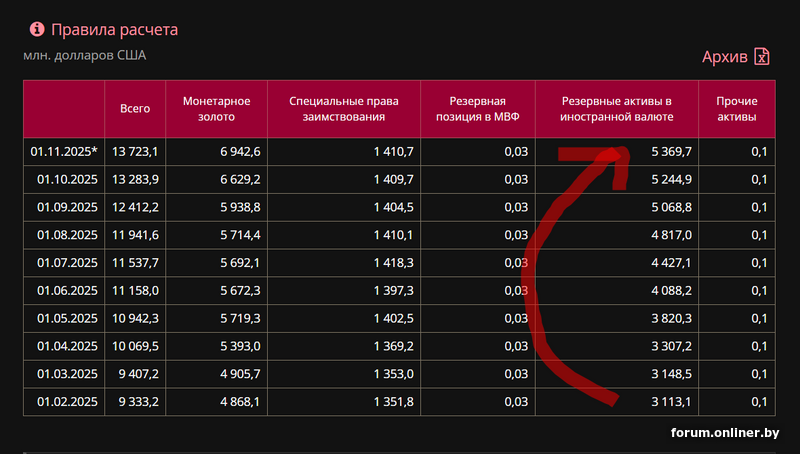Click the 01.11.2025* date row
Screen dimensions: 800x454
64,151
